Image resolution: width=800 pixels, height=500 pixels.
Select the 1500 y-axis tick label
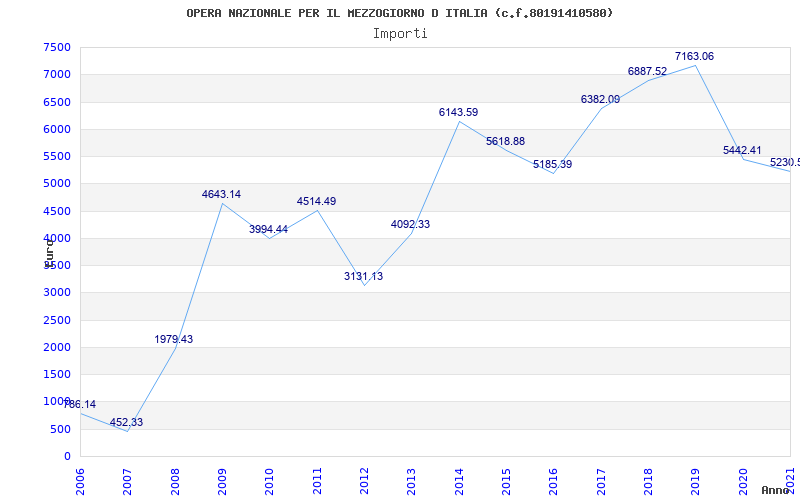(x=57, y=374)
